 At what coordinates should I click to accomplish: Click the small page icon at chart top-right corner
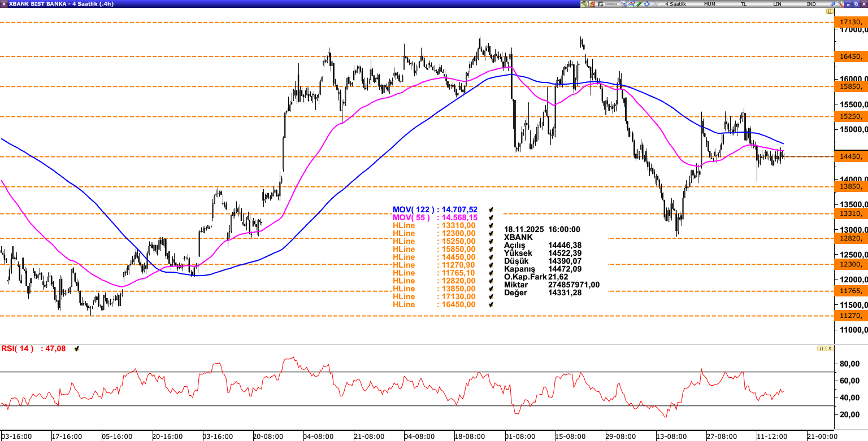pyautogui.click(x=830, y=11)
